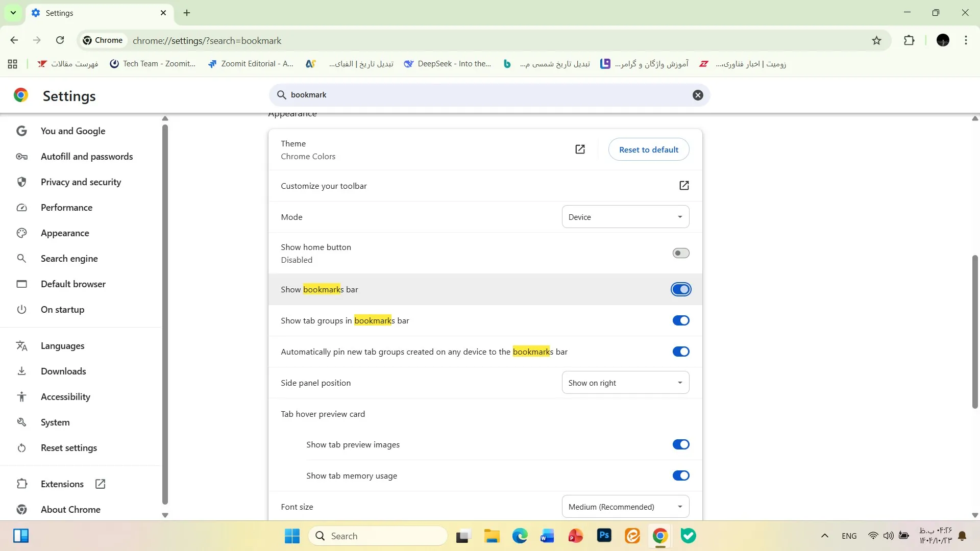
Task: Disable the Show bookmarks bar toggle
Action: (681, 289)
